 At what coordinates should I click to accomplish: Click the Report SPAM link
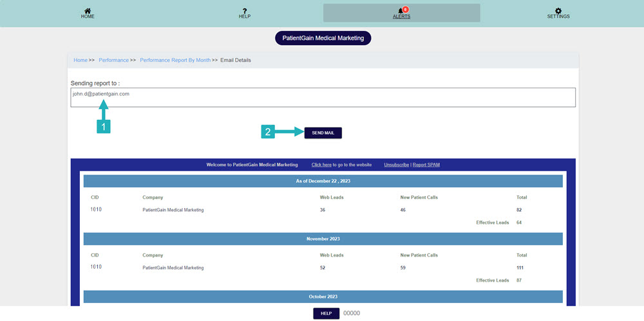[x=426, y=165]
